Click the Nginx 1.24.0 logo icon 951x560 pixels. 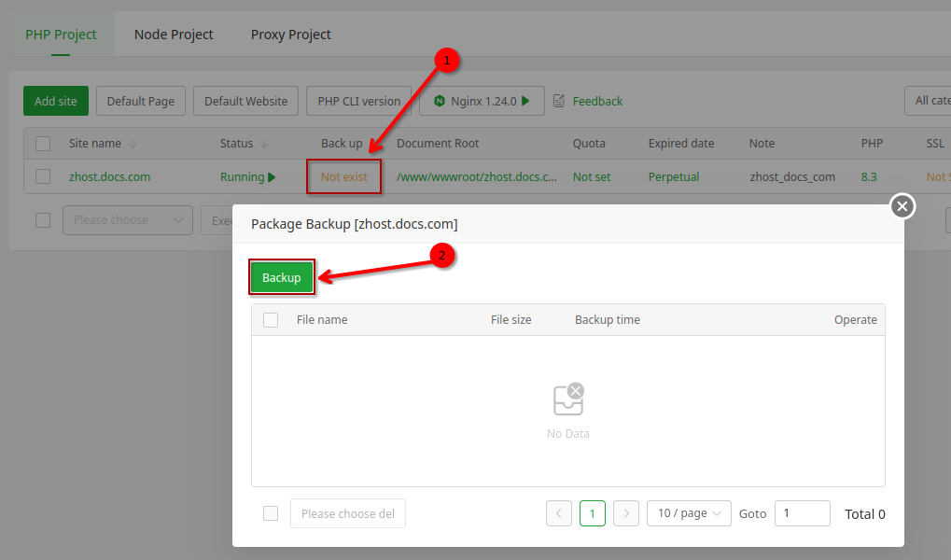click(439, 101)
